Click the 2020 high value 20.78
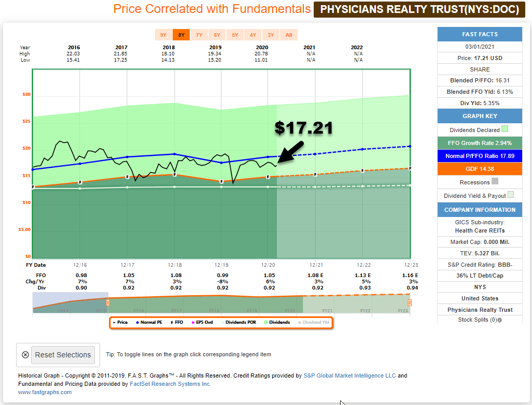Screen dimensions: 532x405 [261, 53]
